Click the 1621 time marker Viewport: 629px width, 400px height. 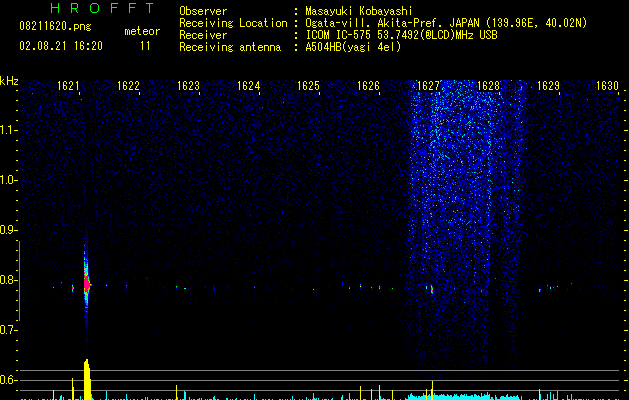tap(68, 86)
